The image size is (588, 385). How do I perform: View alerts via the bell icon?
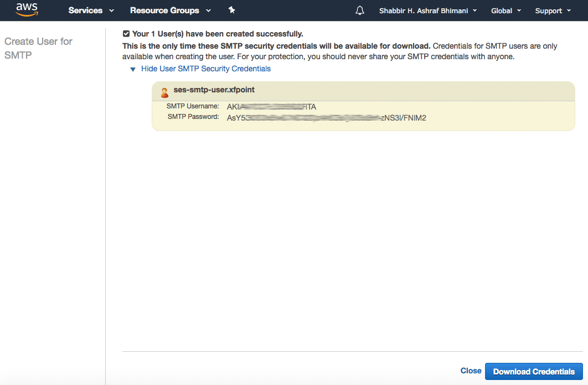click(x=360, y=11)
